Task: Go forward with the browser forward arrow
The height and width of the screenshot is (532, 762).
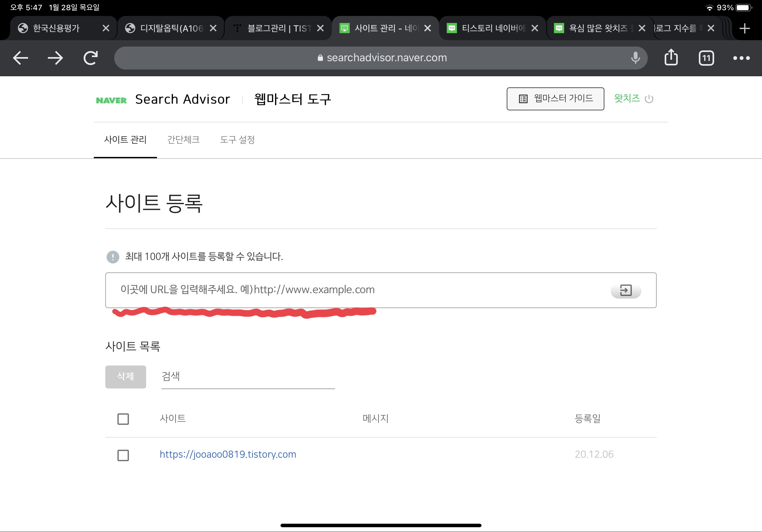Action: pyautogui.click(x=55, y=58)
